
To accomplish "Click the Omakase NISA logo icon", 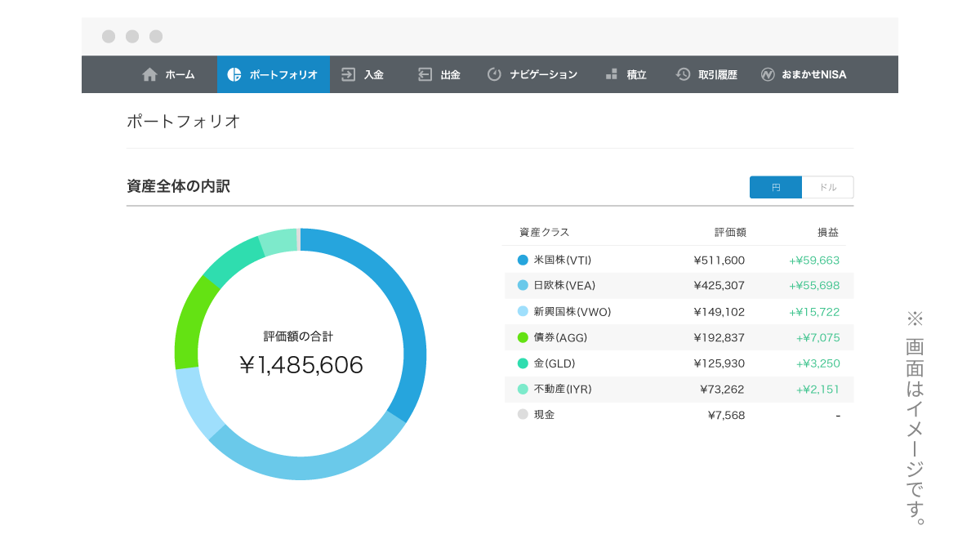I will coord(768,74).
